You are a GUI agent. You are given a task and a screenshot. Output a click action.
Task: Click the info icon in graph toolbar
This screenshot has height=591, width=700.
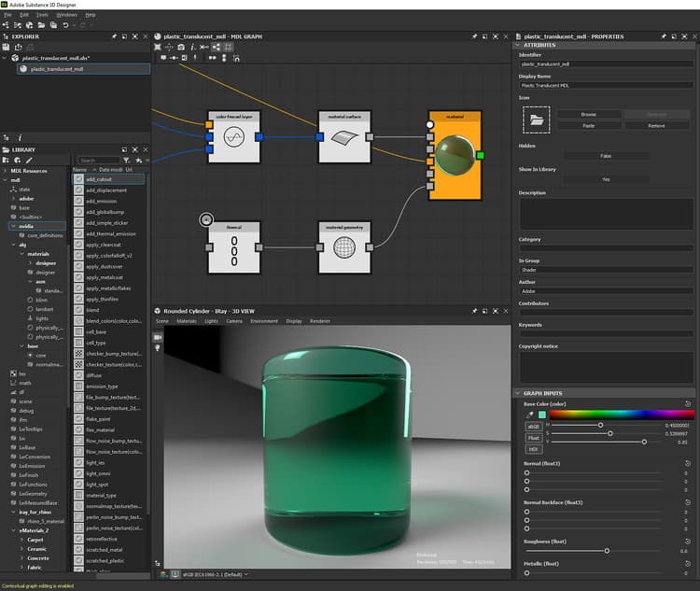[x=192, y=46]
